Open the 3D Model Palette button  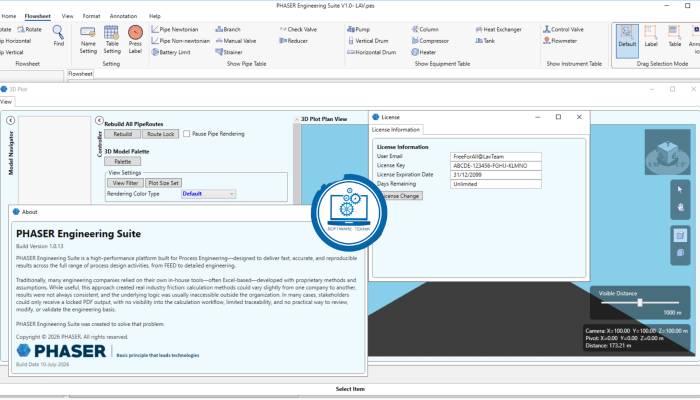[x=123, y=162]
